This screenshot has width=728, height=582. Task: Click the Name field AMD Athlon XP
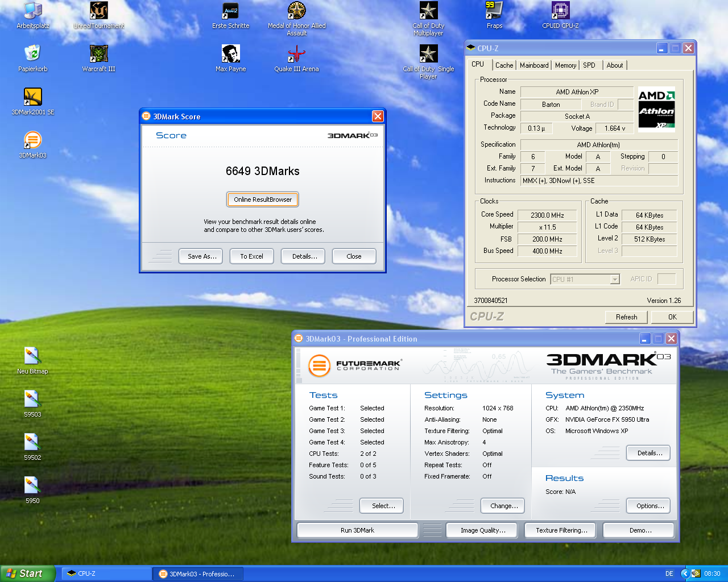[577, 92]
